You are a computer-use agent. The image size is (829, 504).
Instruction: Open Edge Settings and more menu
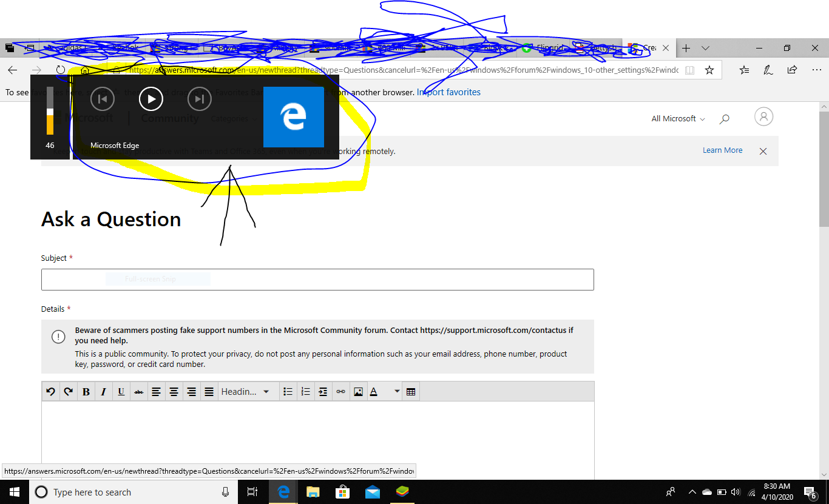click(816, 70)
